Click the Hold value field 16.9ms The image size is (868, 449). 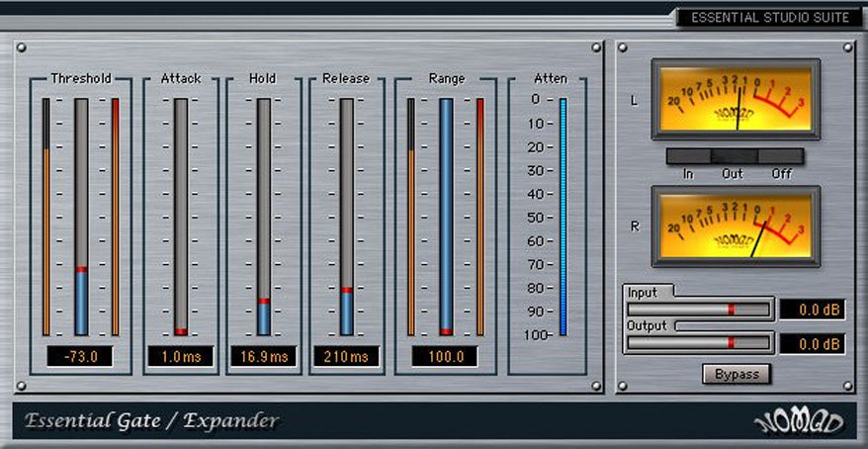coord(264,356)
